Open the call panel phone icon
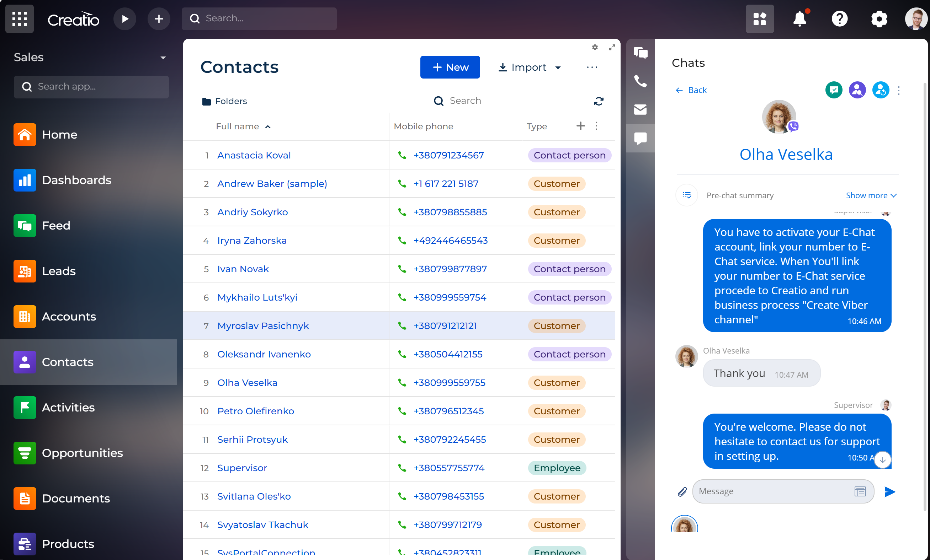 point(640,81)
